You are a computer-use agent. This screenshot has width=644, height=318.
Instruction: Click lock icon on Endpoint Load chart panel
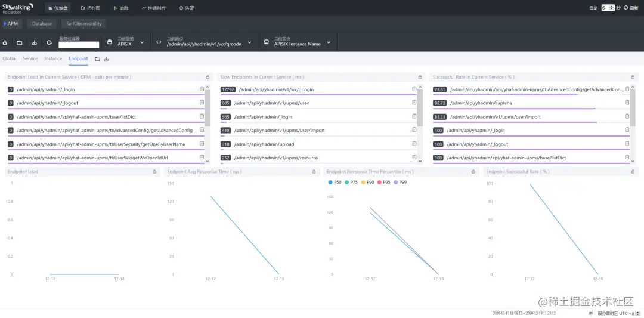[154, 171]
